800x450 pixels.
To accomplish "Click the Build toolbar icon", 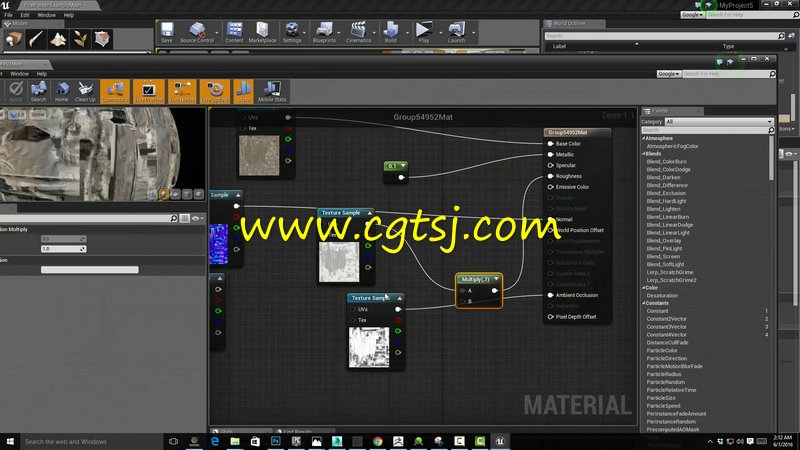I will [x=391, y=32].
